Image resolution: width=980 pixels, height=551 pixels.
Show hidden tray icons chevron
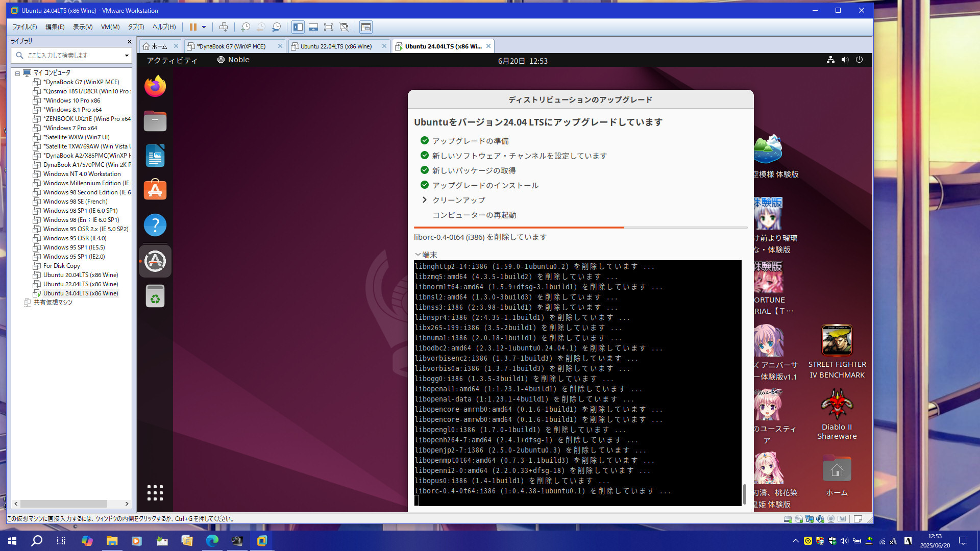point(795,541)
